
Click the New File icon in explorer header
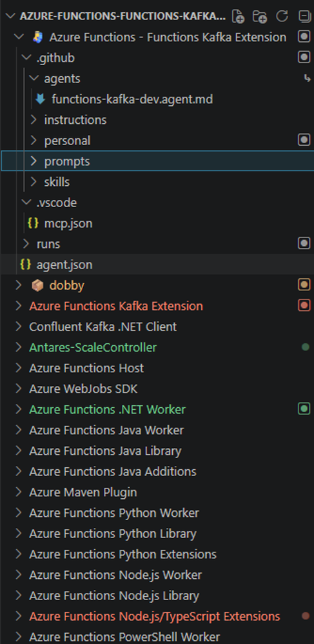238,16
